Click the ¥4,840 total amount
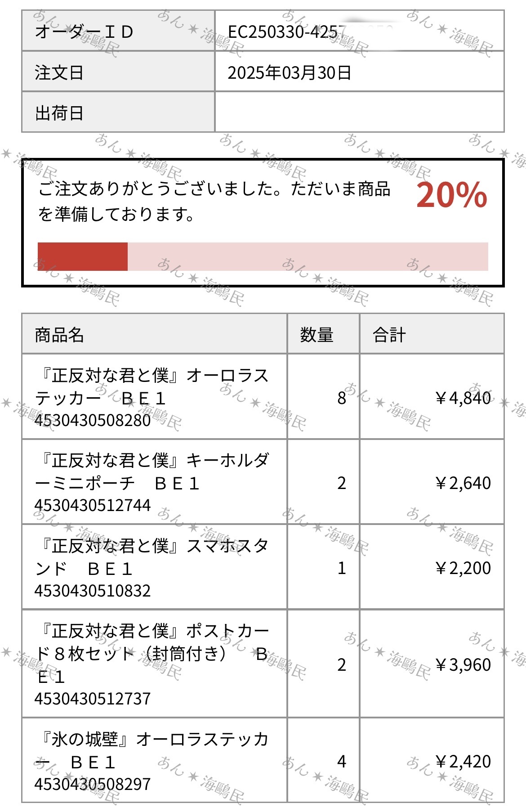 (463, 398)
